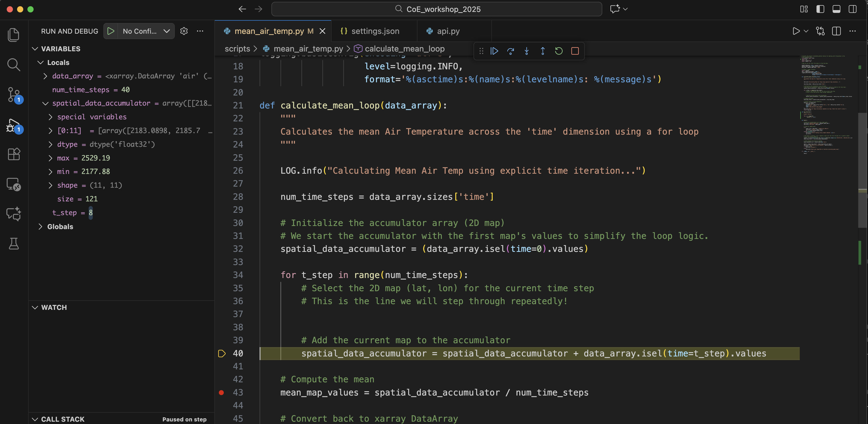Switch to the settings.json tab
The image size is (868, 424).
coord(375,31)
